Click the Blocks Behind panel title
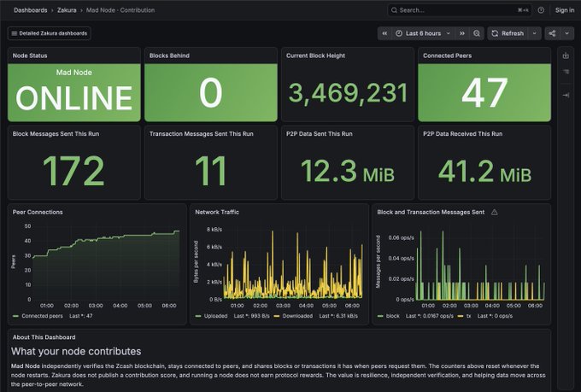This screenshot has height=392, width=581. [x=169, y=56]
